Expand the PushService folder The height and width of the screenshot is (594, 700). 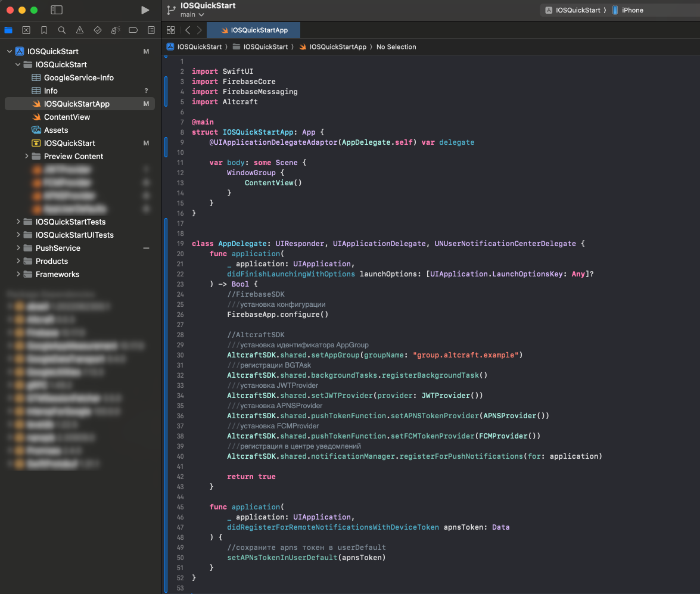tap(18, 248)
